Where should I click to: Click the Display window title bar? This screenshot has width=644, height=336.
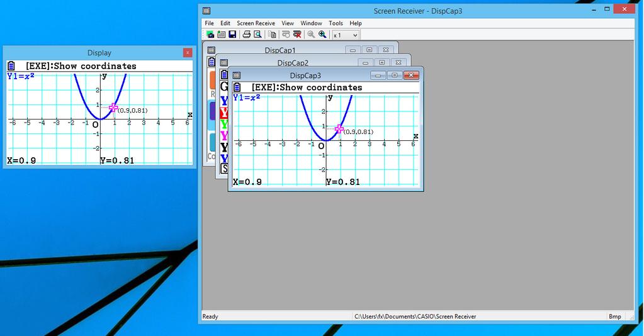99,53
